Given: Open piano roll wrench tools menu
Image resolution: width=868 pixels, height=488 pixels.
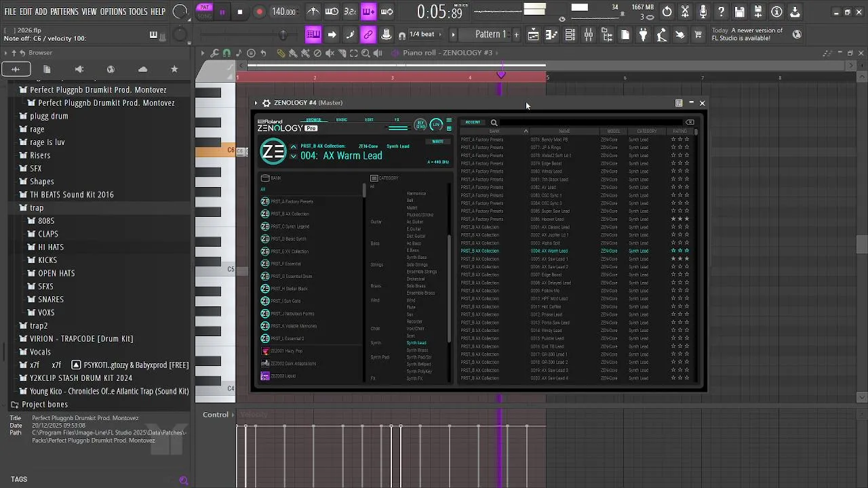Looking at the screenshot, I should click(214, 53).
